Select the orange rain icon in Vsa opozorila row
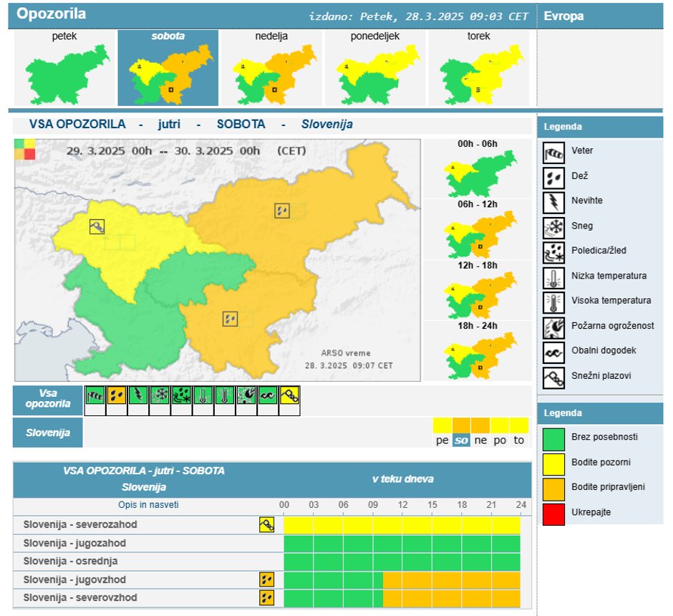The height and width of the screenshot is (616, 673). 117,395
